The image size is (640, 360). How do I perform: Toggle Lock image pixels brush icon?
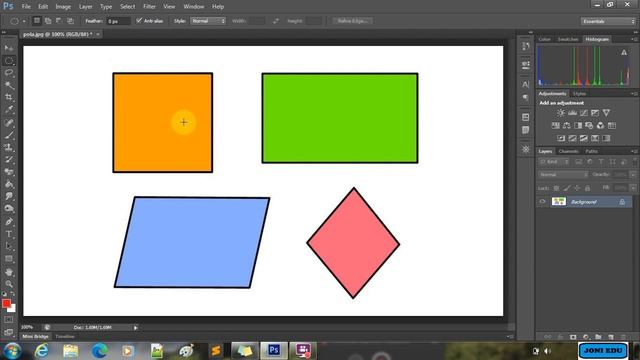click(567, 188)
